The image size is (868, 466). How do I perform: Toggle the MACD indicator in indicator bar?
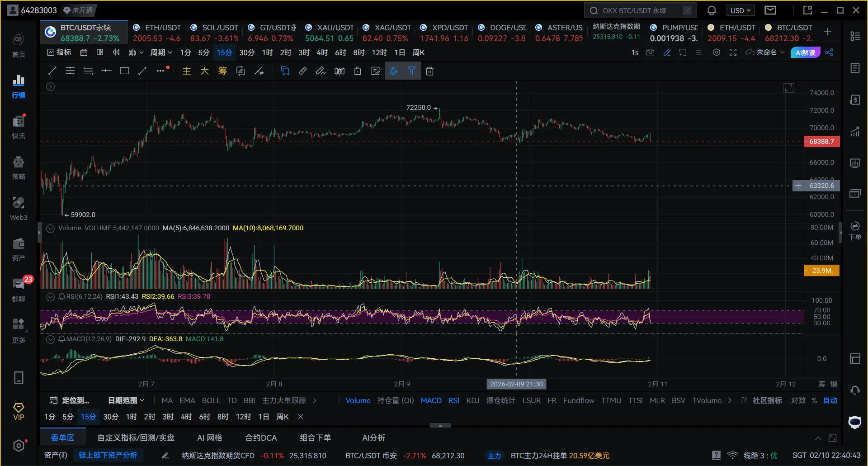point(431,400)
